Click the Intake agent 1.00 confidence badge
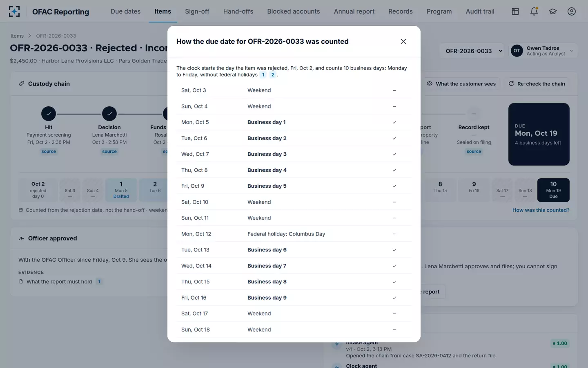This screenshot has height=368, width=588. [559, 343]
